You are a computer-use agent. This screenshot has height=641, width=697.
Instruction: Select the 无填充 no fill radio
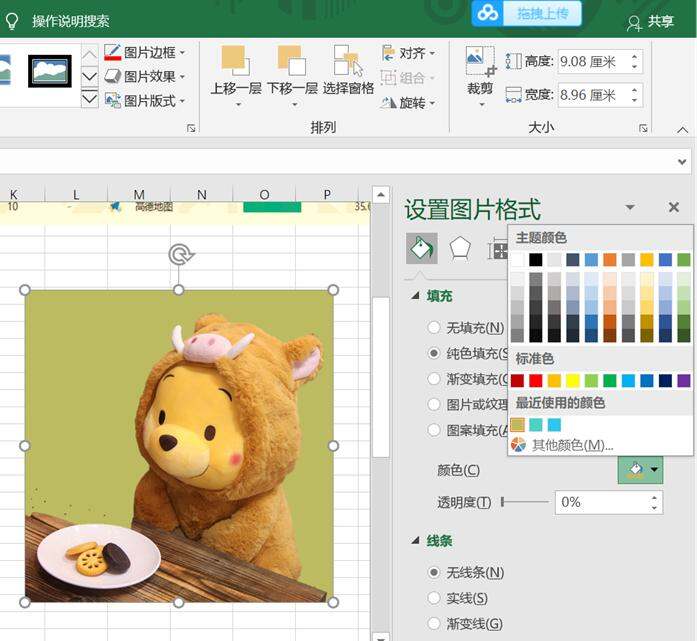(x=434, y=328)
